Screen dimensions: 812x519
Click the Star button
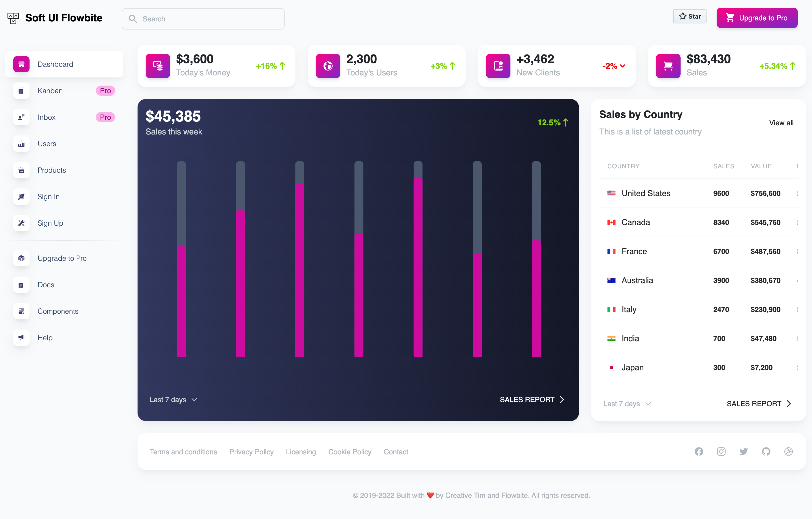pos(689,17)
